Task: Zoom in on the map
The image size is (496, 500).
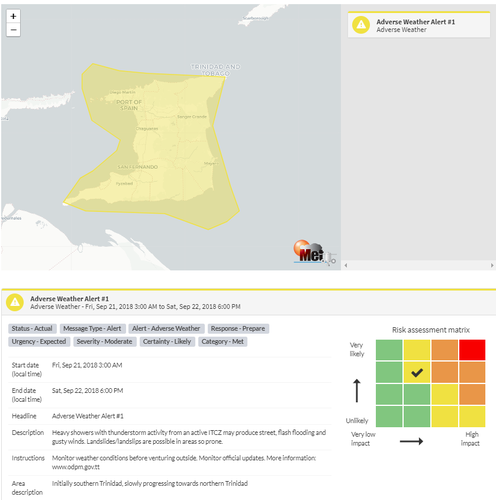Action: 13,16
